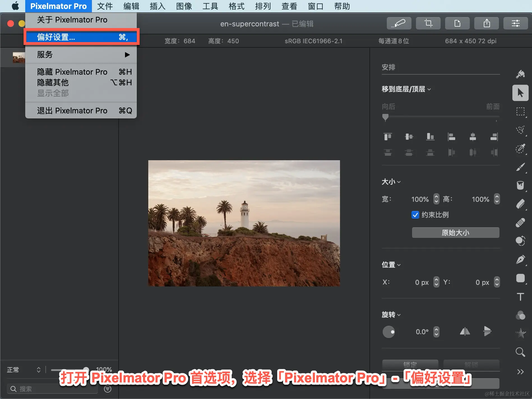
Task: Click the 锁定 button
Action: coord(410,365)
